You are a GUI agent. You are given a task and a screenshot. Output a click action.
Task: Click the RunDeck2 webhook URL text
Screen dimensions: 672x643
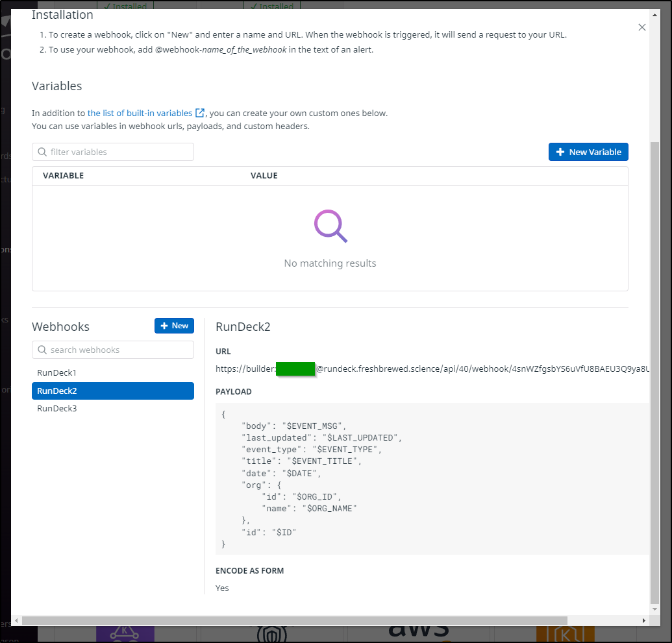pos(432,369)
